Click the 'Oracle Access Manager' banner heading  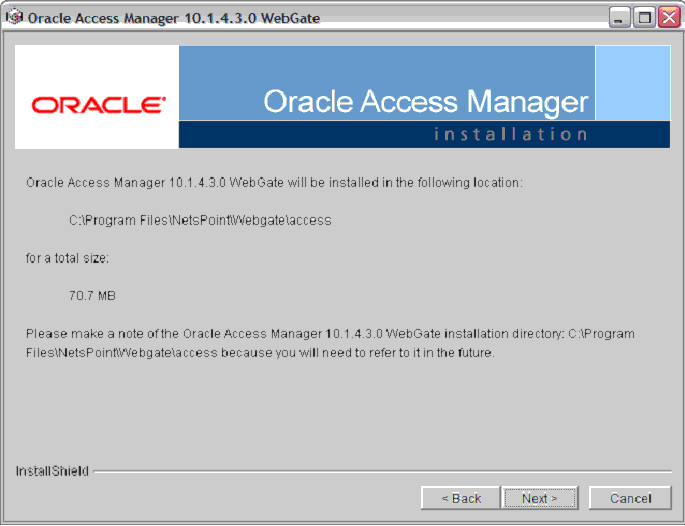coord(426,102)
